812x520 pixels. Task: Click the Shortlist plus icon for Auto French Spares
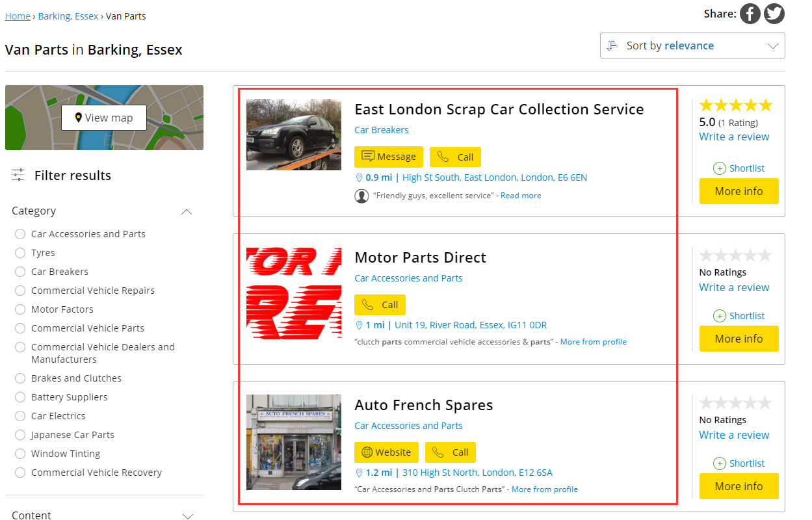pyautogui.click(x=720, y=463)
